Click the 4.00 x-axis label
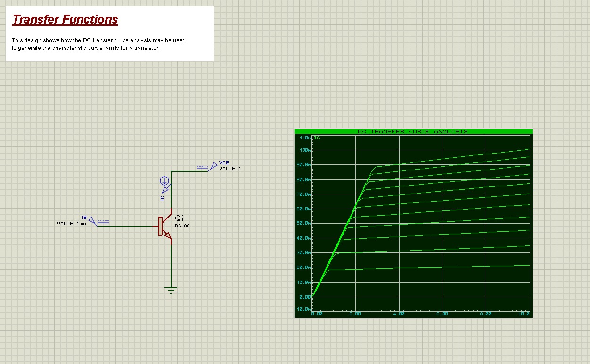The width and height of the screenshot is (590, 364). [399, 314]
